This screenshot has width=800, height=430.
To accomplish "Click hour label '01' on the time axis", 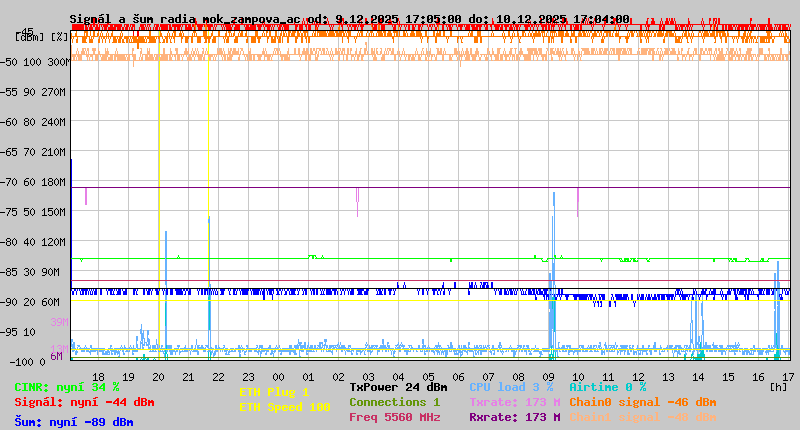I will coord(308,377).
